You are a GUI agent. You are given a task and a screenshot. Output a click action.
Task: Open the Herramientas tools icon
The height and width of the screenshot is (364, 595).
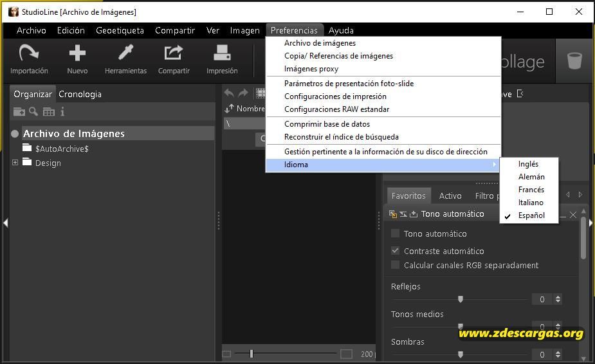coord(125,53)
